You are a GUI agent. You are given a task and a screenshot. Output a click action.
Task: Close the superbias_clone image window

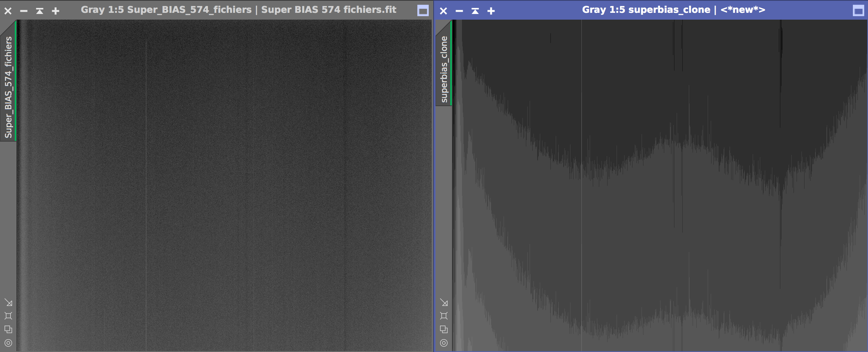[443, 10]
